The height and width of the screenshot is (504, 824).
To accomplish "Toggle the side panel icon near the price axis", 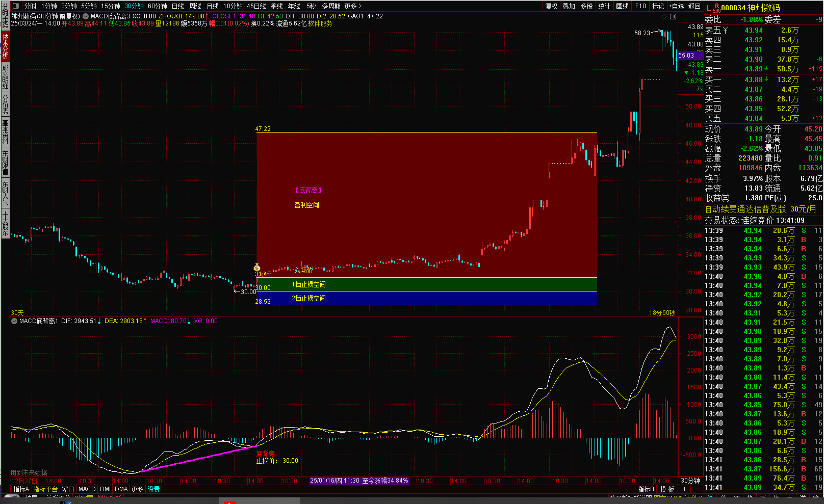I will (x=673, y=16).
